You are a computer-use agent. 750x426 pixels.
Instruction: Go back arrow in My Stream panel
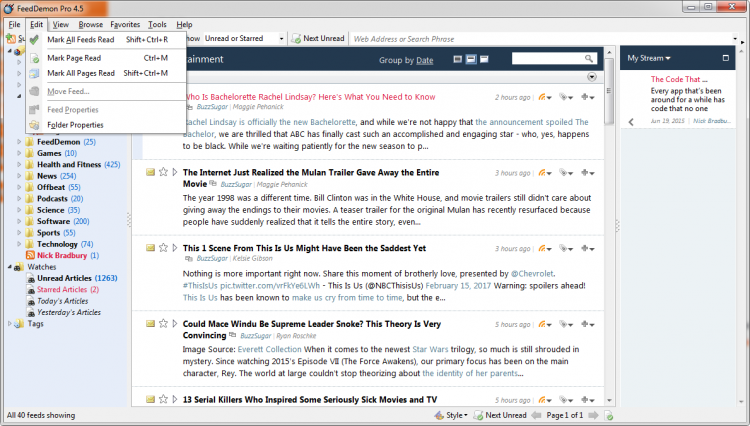coord(631,122)
